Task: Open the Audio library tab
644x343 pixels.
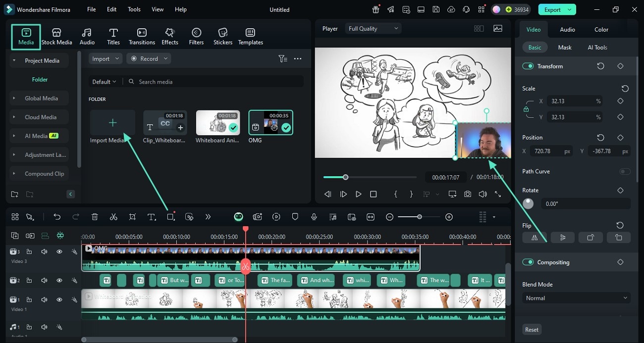Action: (x=87, y=37)
